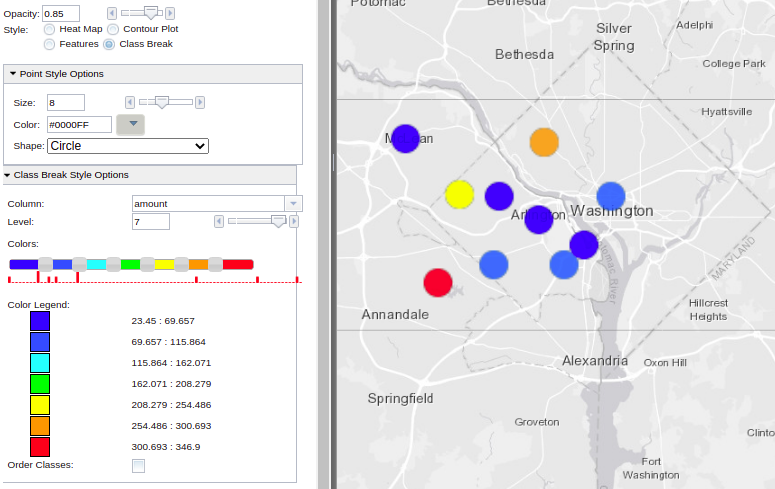Click the orange point on the map
775x489 pixels.
[x=544, y=142]
